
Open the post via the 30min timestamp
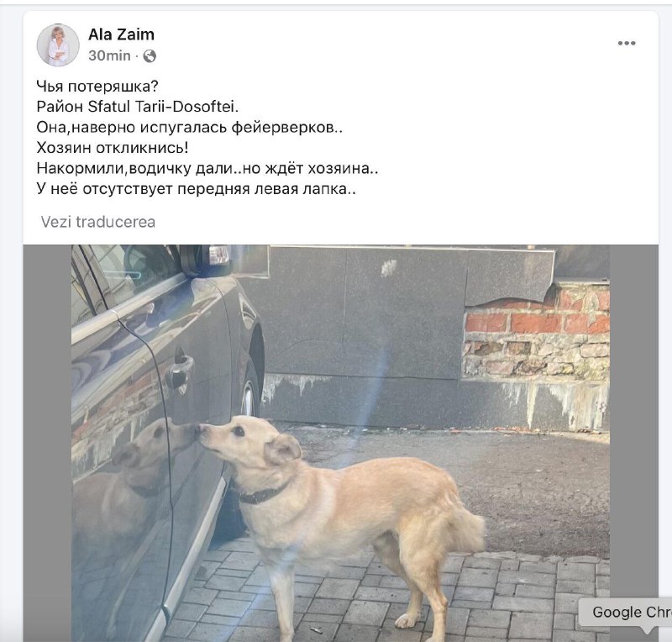(x=109, y=55)
